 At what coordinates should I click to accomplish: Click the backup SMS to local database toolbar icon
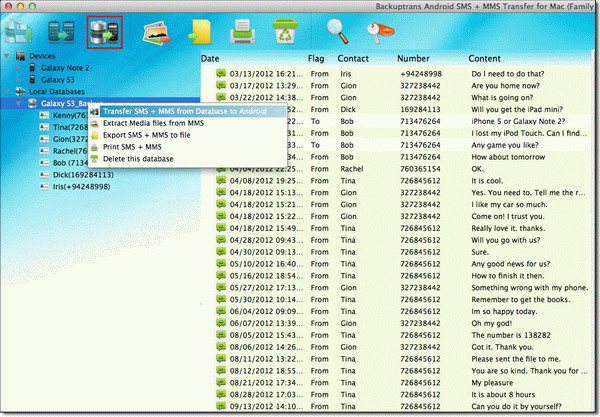(x=18, y=32)
